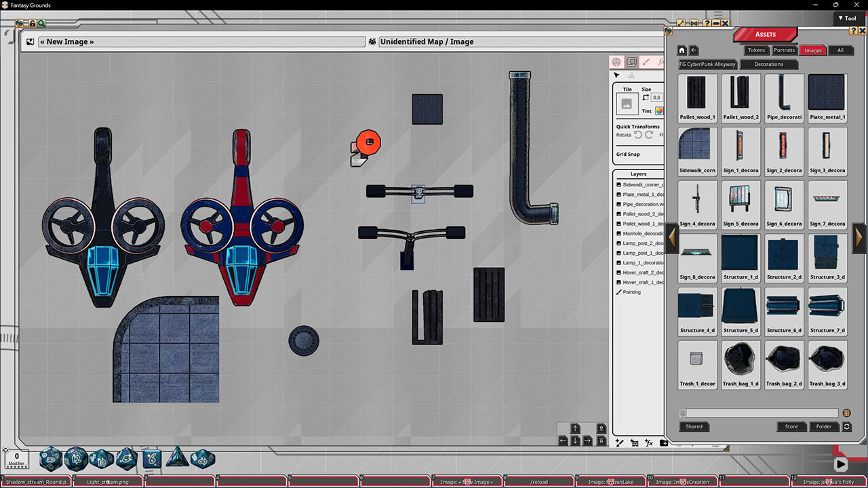Screen dimensions: 868x488
Task: Switch to the Portraits tab
Action: 784,49
